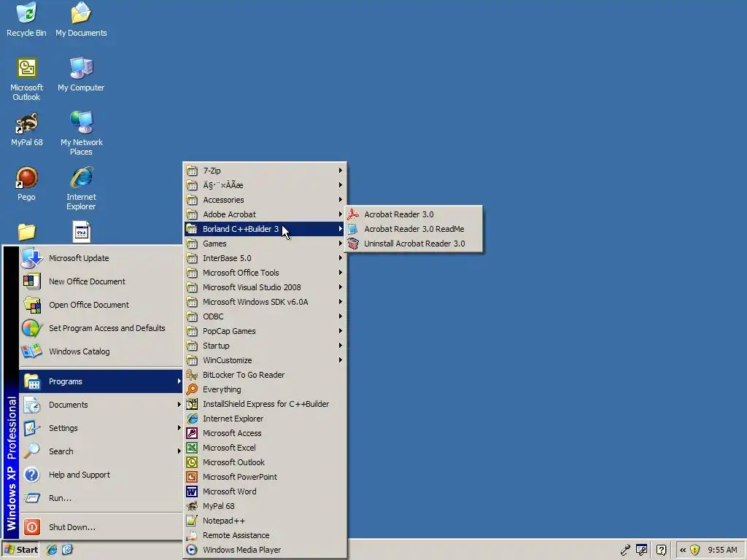Image resolution: width=747 pixels, height=560 pixels.
Task: Click the taskbar clock showing 9:55 AM
Action: 722,550
